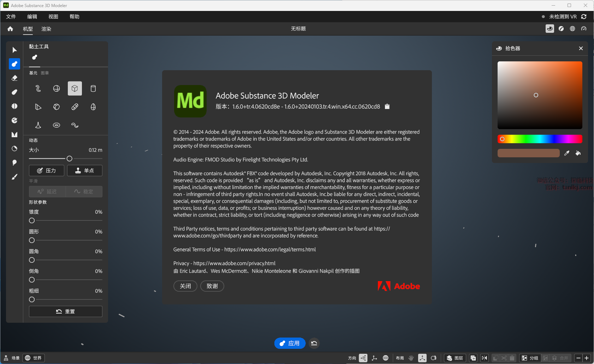Select the balloon inflate tool in left toolbar
This screenshot has height=364, width=594.
(x=14, y=163)
